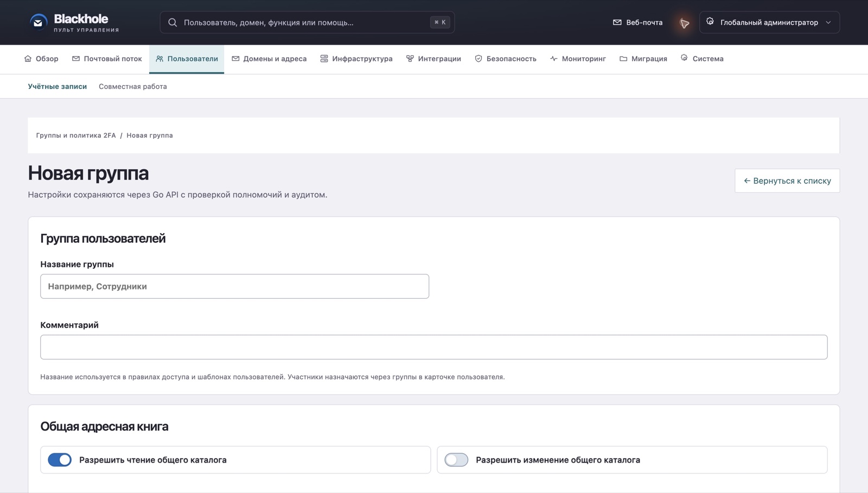Open Веб-почта link
The image size is (868, 493).
(x=637, y=22)
